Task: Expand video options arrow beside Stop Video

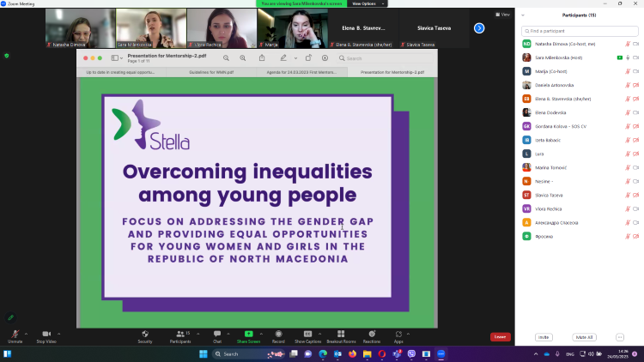Action: point(58,334)
